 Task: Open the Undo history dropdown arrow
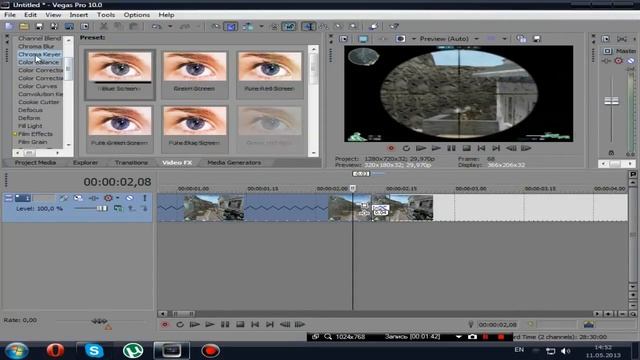pos(170,27)
